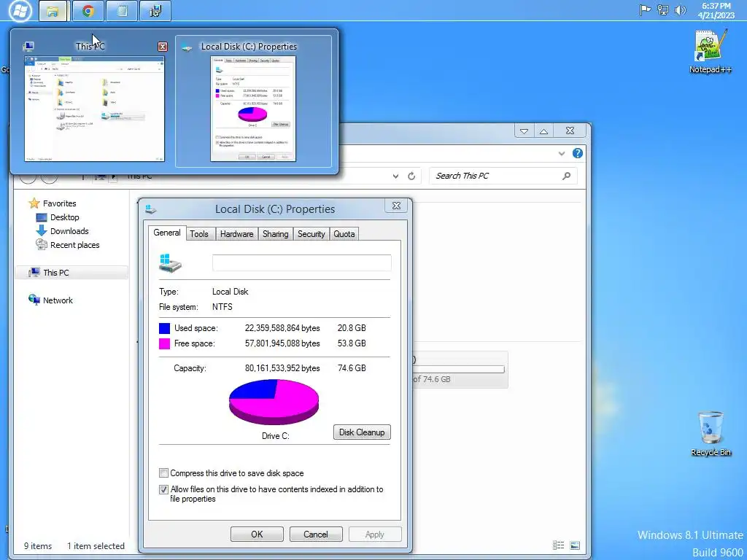Open Desktop under Favorites
This screenshot has width=747, height=560.
(65, 217)
